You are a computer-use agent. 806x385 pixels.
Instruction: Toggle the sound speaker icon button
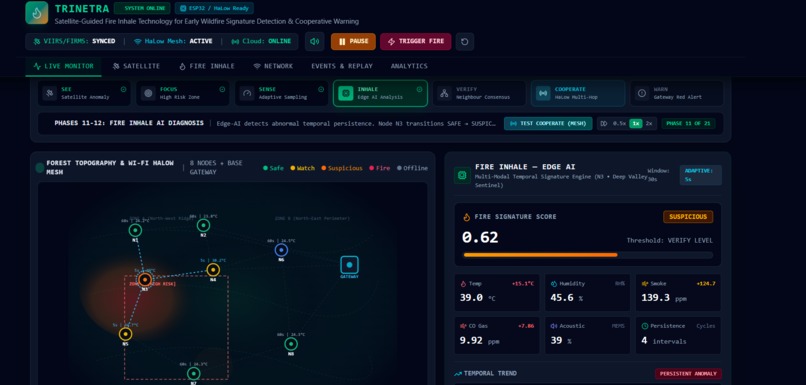315,42
